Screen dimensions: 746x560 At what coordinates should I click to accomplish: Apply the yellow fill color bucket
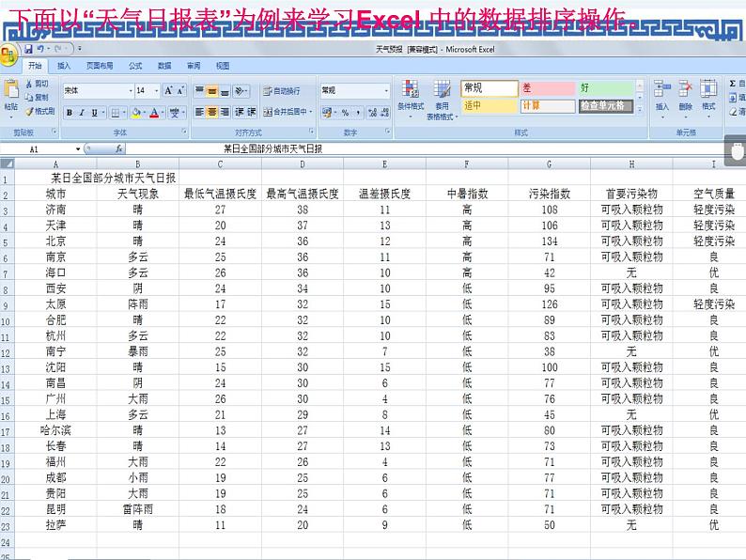tap(136, 113)
